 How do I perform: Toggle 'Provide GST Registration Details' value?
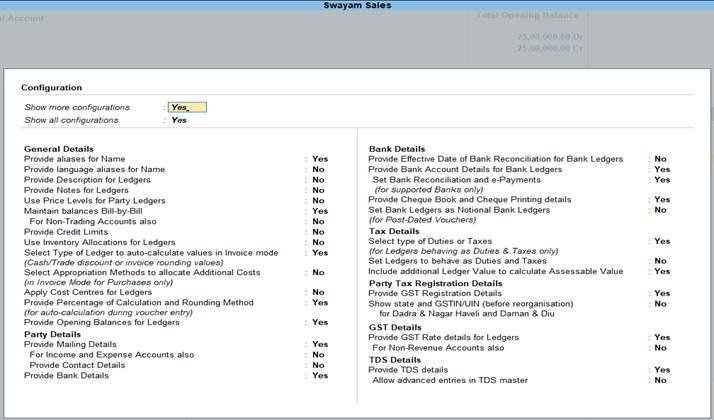(x=661, y=294)
